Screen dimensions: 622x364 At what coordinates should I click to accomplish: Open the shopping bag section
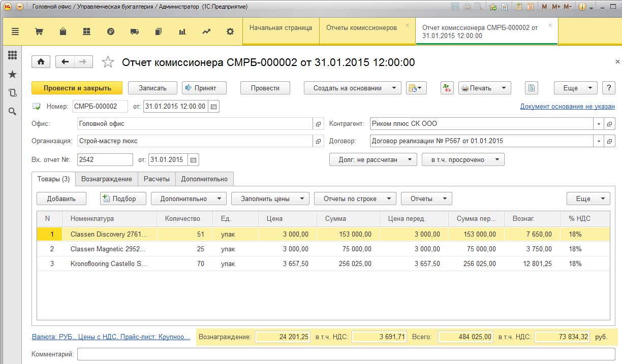click(63, 31)
